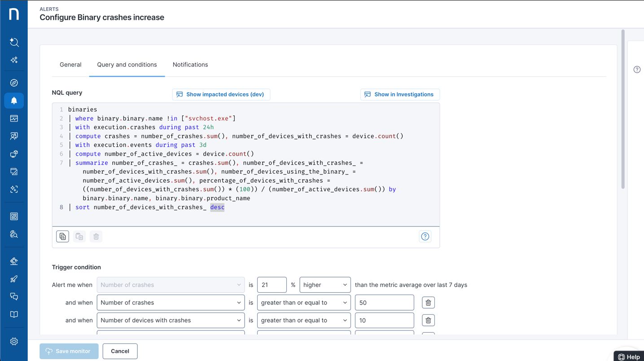The image size is (644, 361).
Task: Click the copy query icon
Action: click(x=62, y=236)
